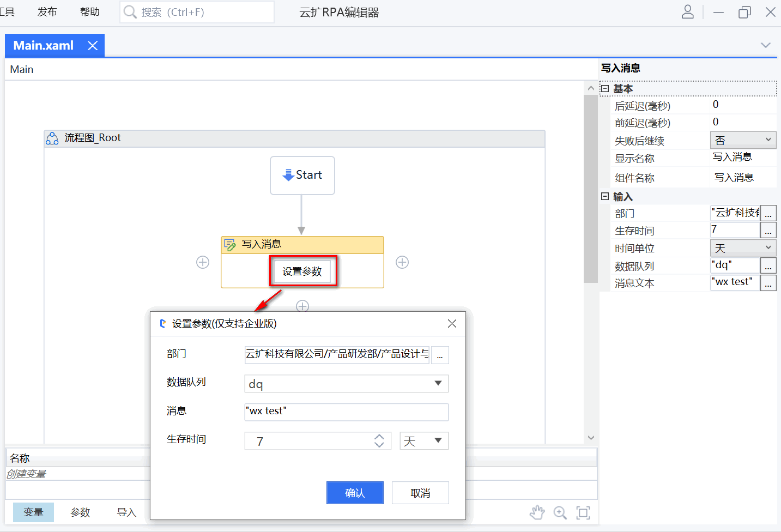Open the 发布 menu
Screen dimensions: 781x532
[47, 12]
